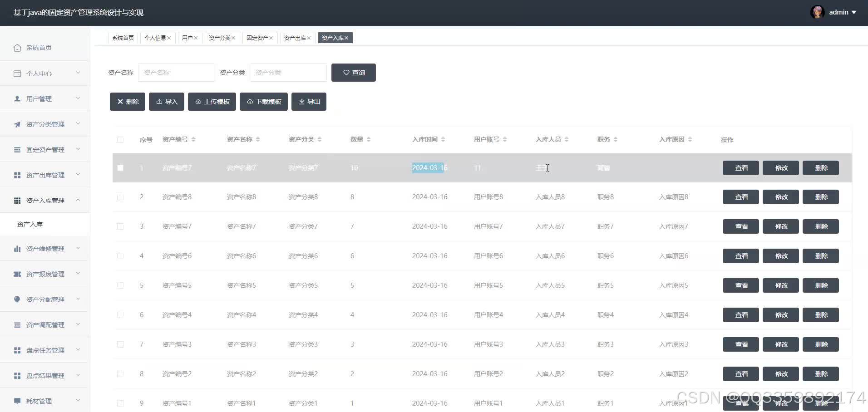The image size is (868, 412).
Task: Click the 个人中心 sidebar icon
Action: (x=17, y=74)
